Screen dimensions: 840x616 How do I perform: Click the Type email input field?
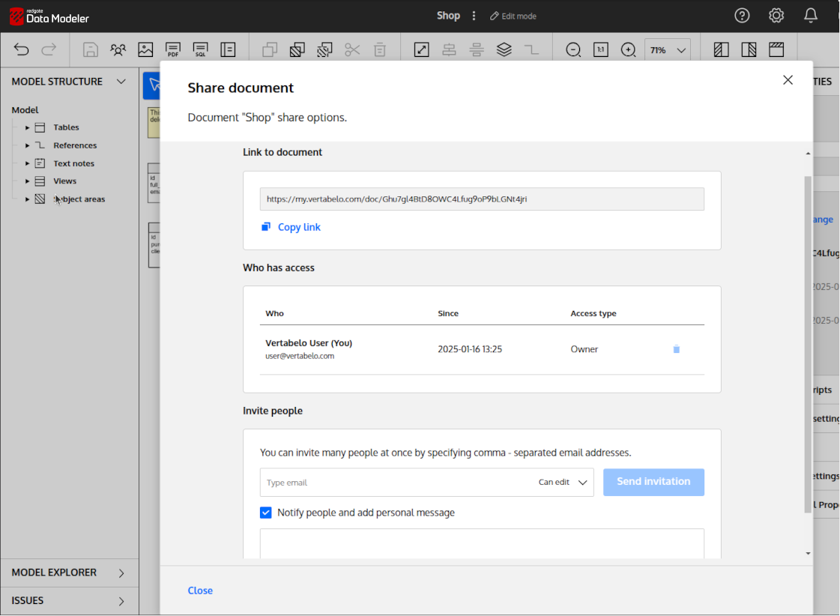click(337, 482)
